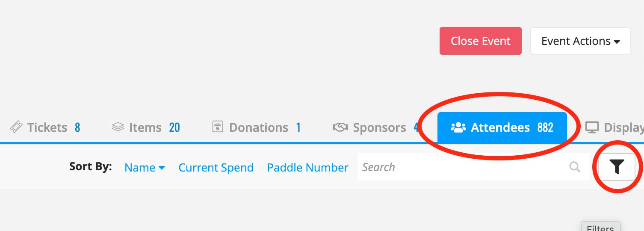644x231 pixels.
Task: Click the handshake icon beside Sponsors
Action: [x=340, y=127]
